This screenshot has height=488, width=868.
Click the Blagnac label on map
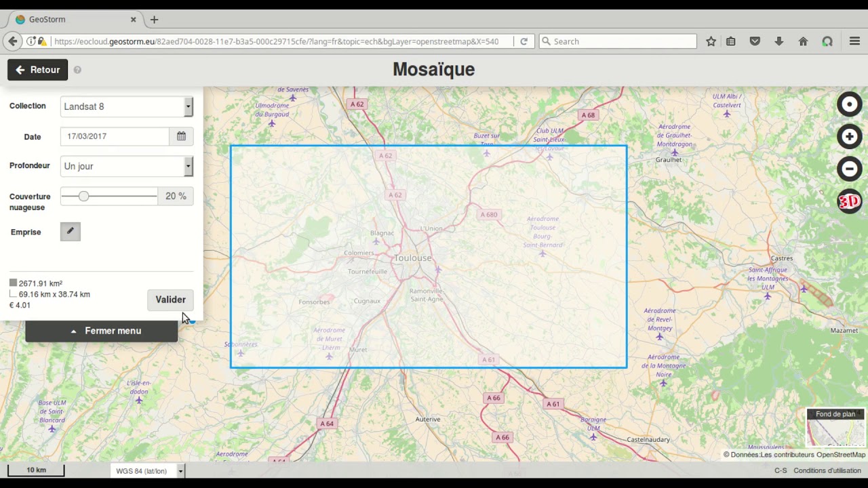click(x=382, y=233)
